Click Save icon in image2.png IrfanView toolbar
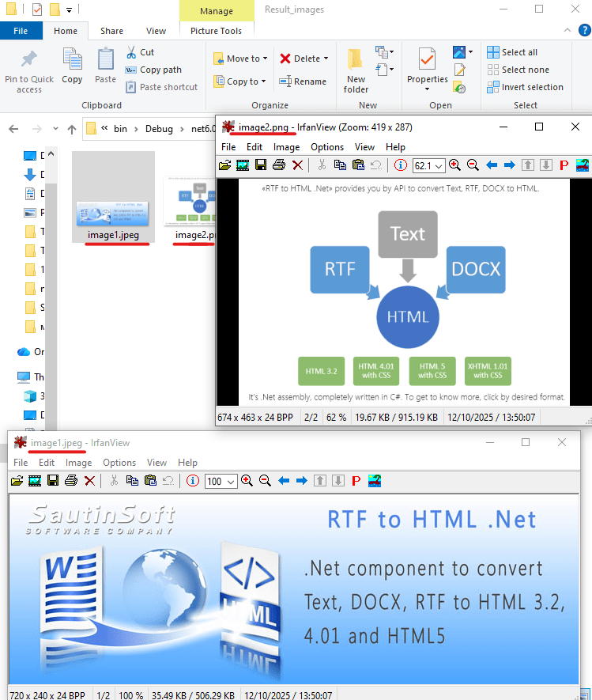The height and width of the screenshot is (700, 592). coord(261,165)
